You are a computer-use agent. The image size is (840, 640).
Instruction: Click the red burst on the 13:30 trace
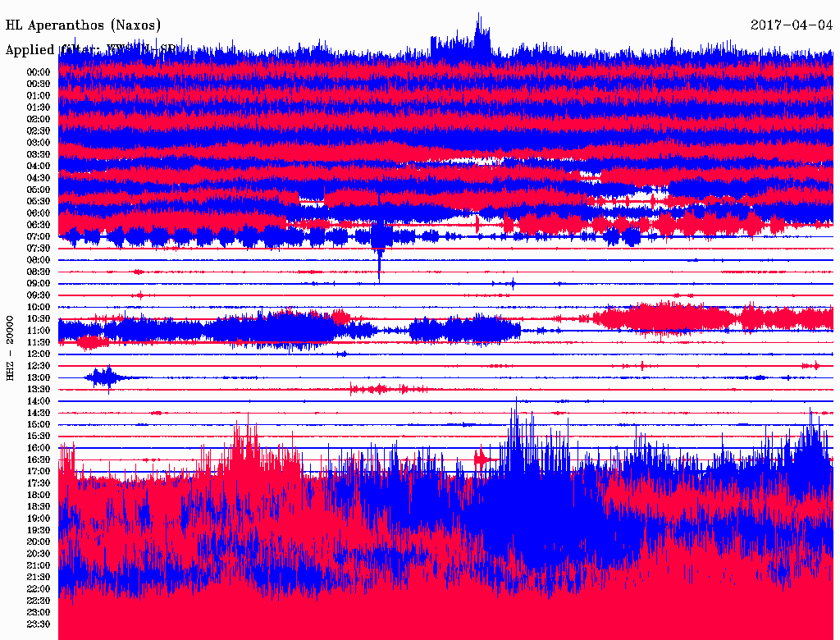tap(378, 389)
